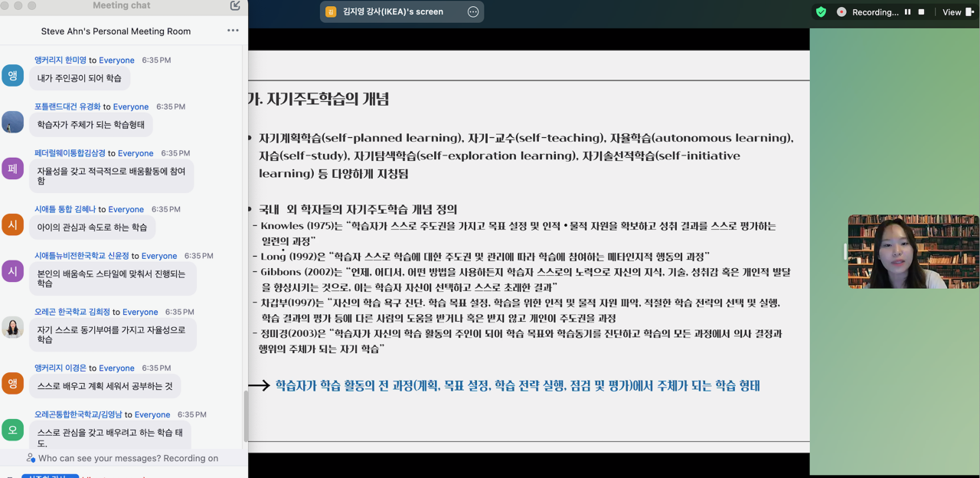Pause the meeting recording
Viewport: 980px width, 478px height.
908,12
